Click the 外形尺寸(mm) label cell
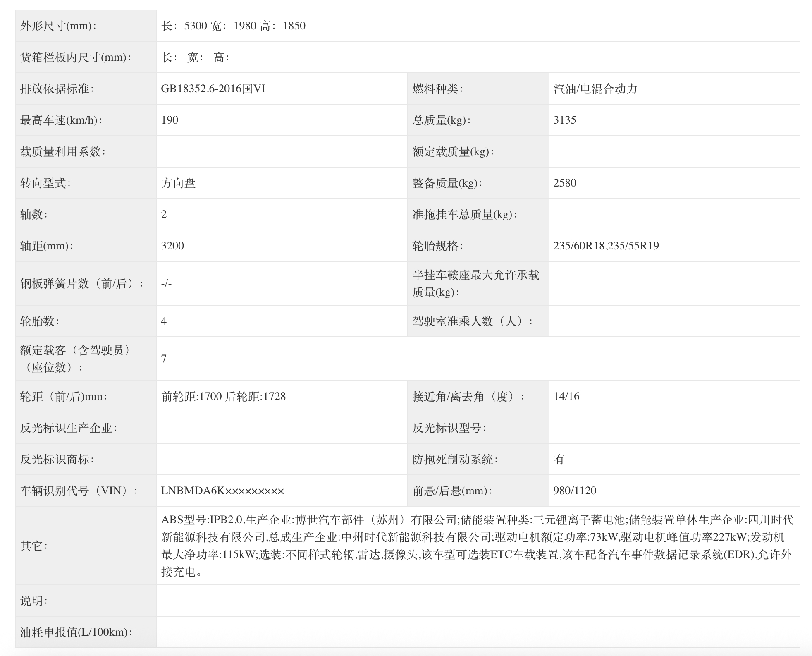This screenshot has height=656, width=812. tap(58, 26)
